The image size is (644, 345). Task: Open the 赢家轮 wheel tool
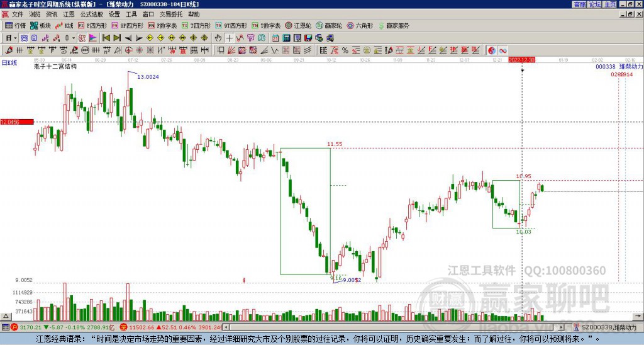pos(329,25)
